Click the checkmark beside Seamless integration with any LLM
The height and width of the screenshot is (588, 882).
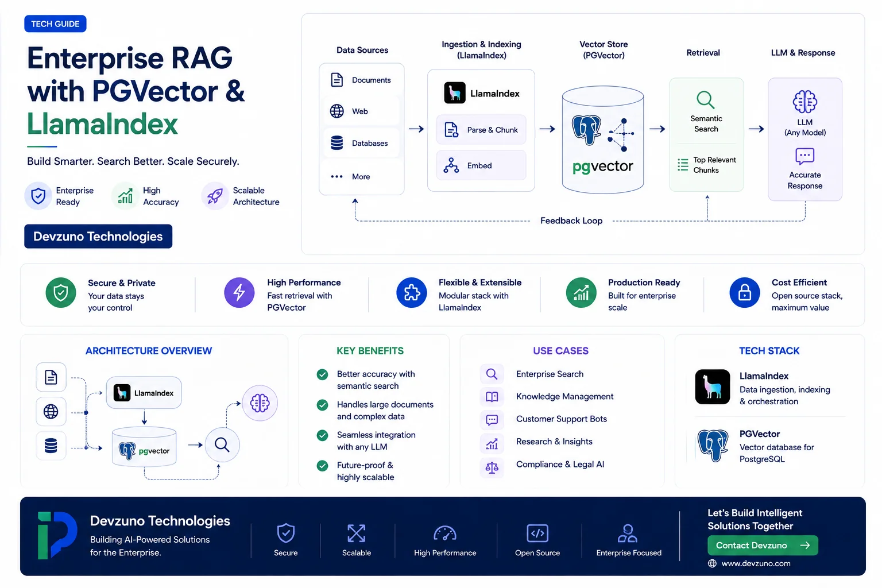323,435
